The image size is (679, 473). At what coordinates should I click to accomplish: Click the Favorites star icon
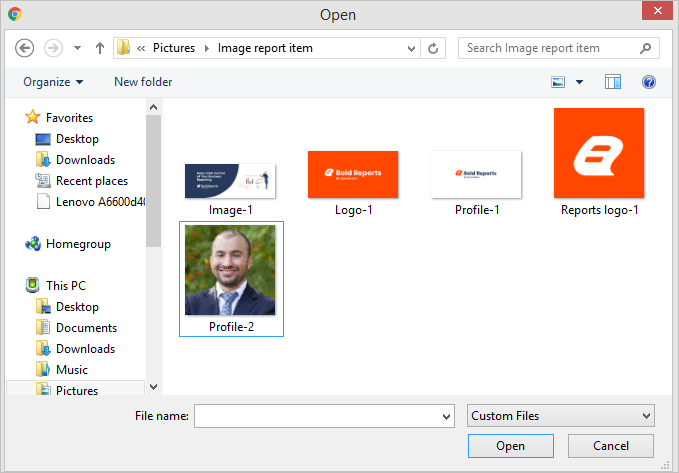pos(32,117)
